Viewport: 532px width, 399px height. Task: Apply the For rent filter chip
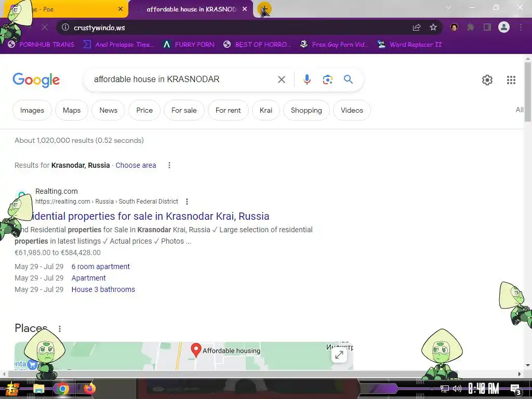[x=228, y=110]
